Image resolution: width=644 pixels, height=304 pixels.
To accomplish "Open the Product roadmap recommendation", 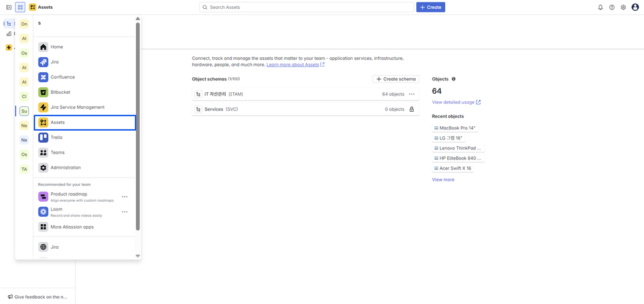I will click(x=77, y=197).
